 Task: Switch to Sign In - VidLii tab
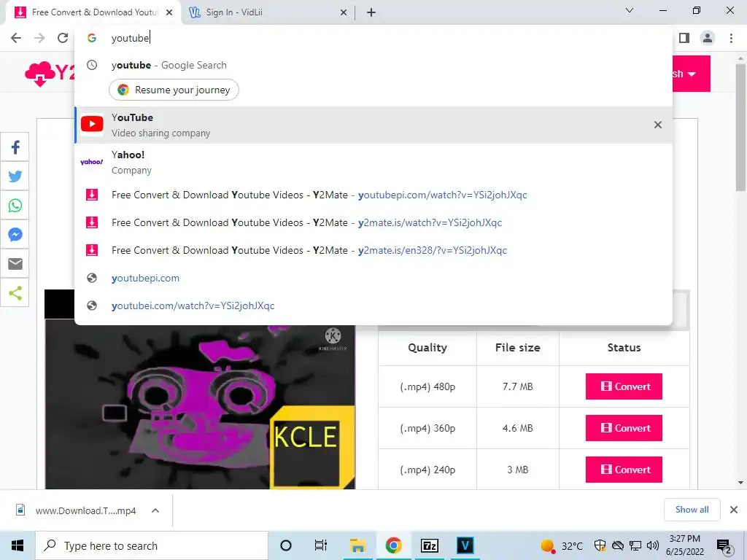(267, 12)
